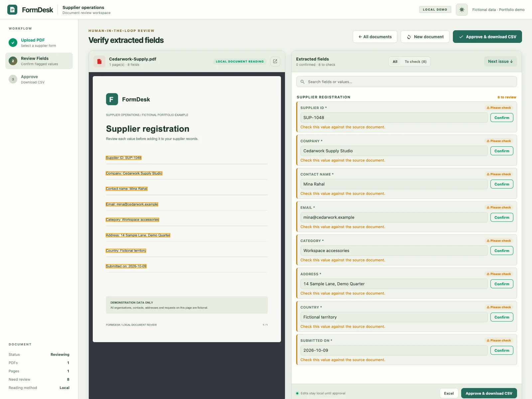Click Approve & download CSV in the header
Image resolution: width=532 pixels, height=399 pixels.
[x=487, y=37]
